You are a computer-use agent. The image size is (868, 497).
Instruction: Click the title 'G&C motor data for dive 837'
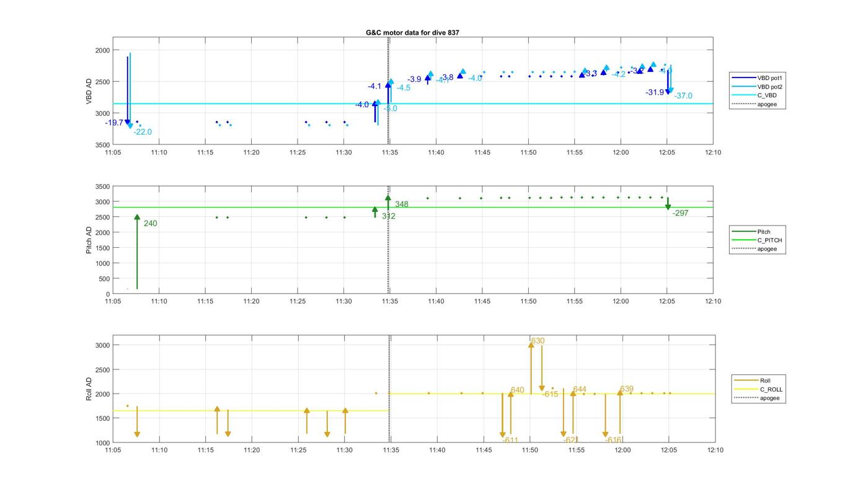coord(412,33)
